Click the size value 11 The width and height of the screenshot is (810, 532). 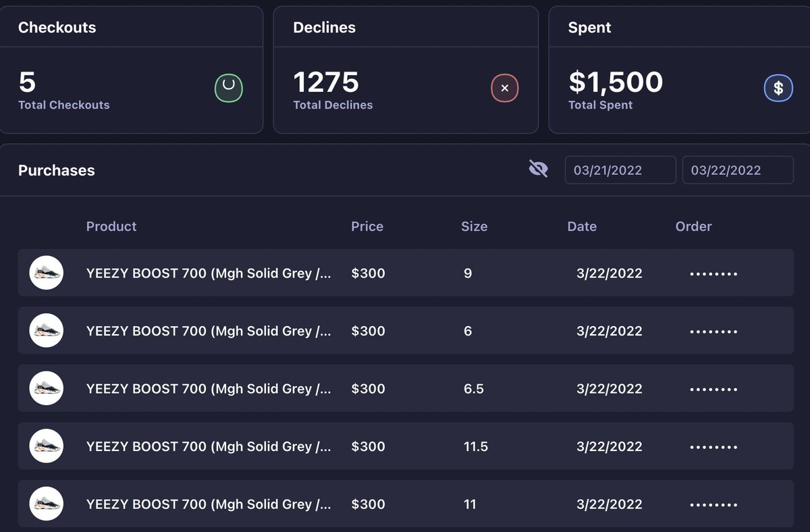pyautogui.click(x=470, y=504)
